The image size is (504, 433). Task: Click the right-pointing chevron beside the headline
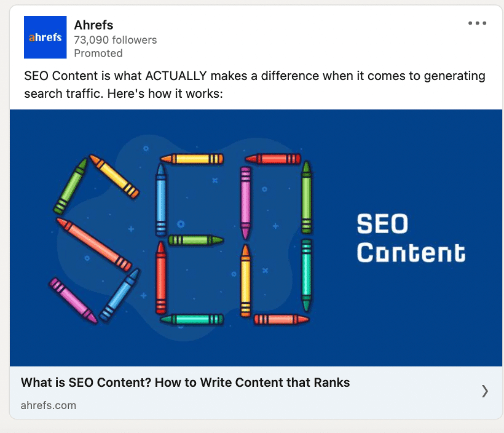484,391
